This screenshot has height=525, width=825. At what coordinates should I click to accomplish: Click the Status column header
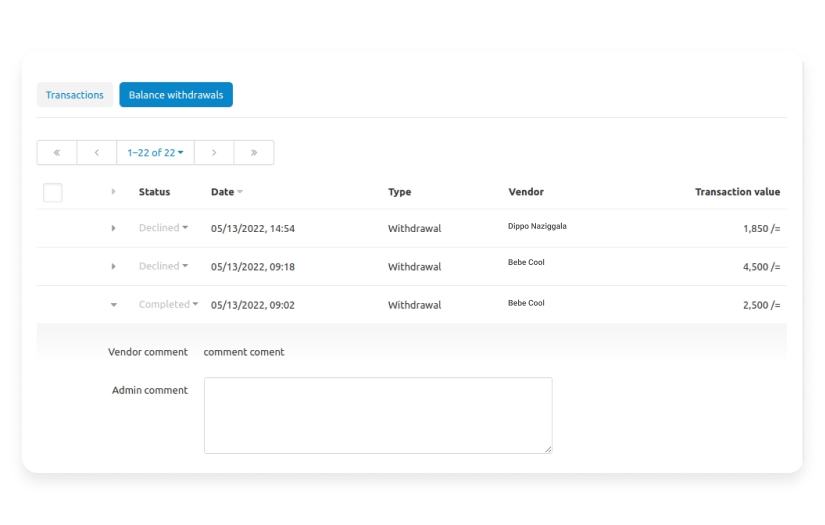[x=154, y=192]
